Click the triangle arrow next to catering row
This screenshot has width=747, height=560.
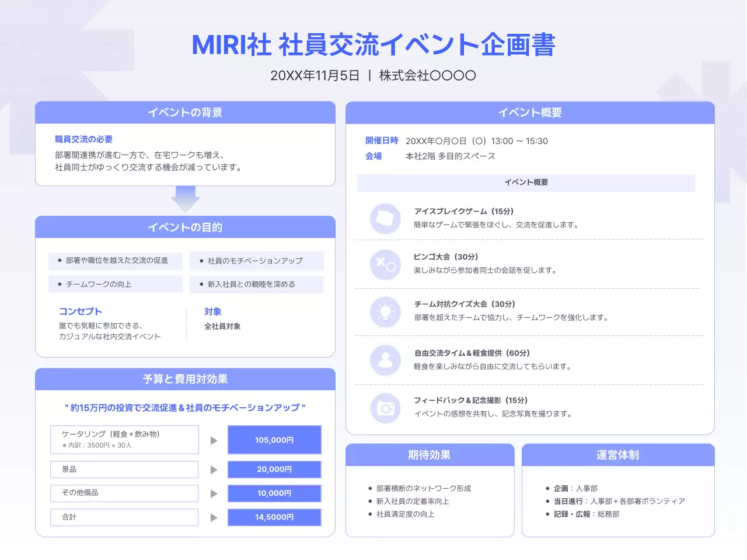click(x=214, y=440)
